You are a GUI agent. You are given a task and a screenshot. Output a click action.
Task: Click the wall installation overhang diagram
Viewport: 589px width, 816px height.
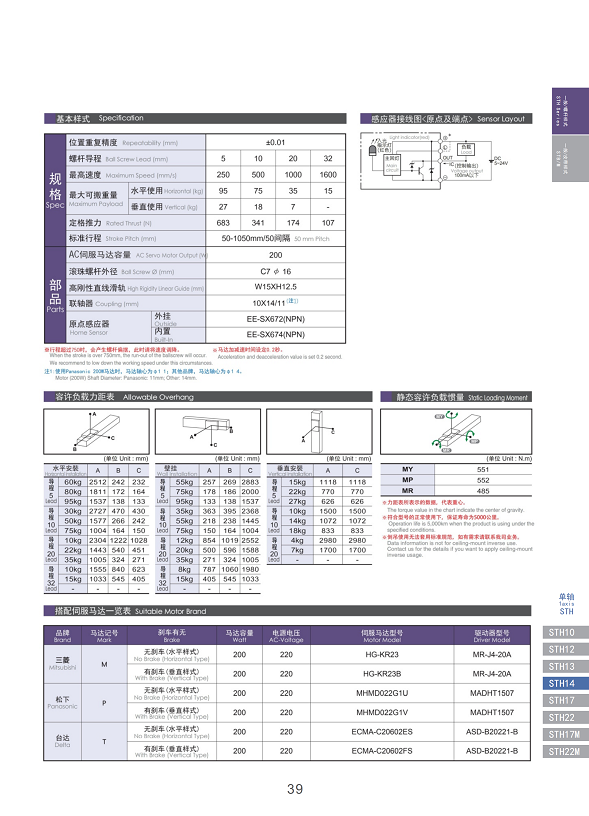tap(208, 431)
